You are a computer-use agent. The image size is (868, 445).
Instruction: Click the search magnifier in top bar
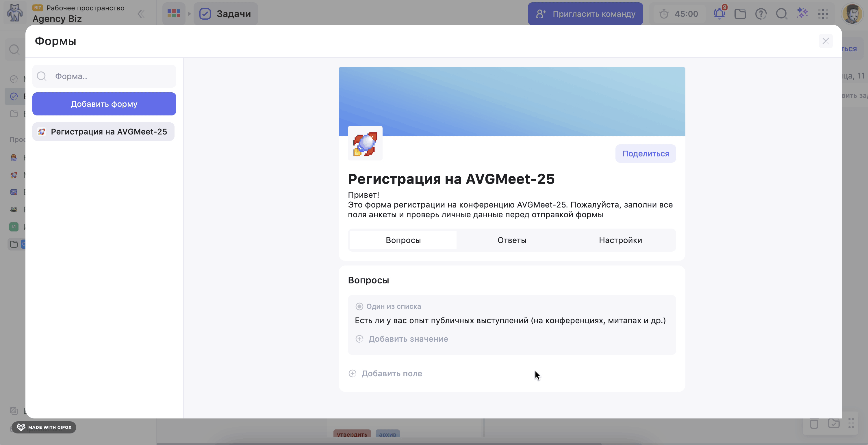[781, 14]
